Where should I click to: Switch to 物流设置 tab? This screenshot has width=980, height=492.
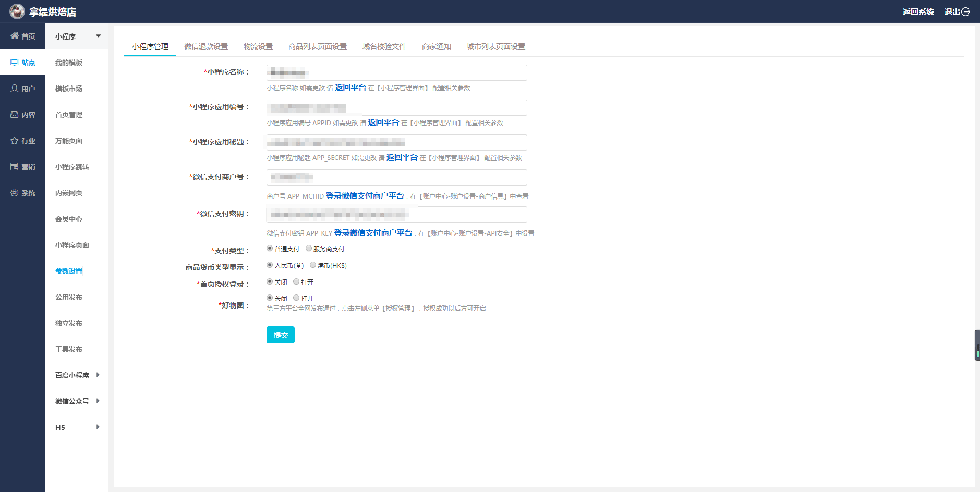point(258,46)
